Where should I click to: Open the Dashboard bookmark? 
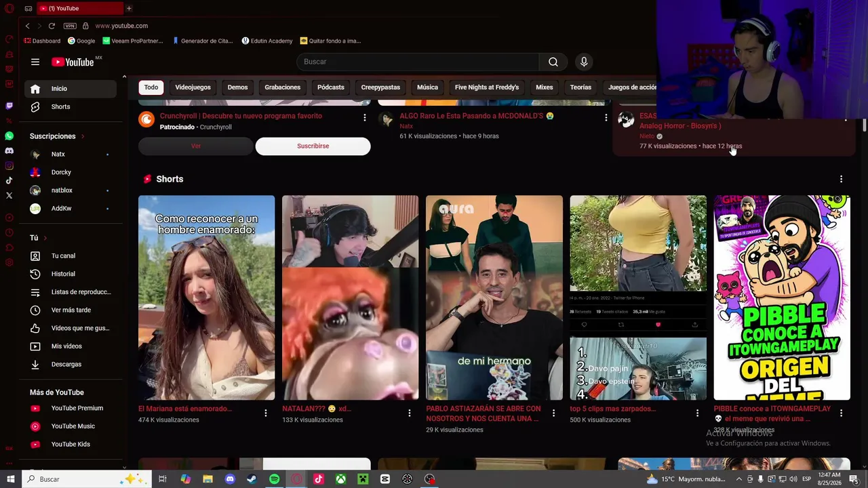(x=42, y=41)
